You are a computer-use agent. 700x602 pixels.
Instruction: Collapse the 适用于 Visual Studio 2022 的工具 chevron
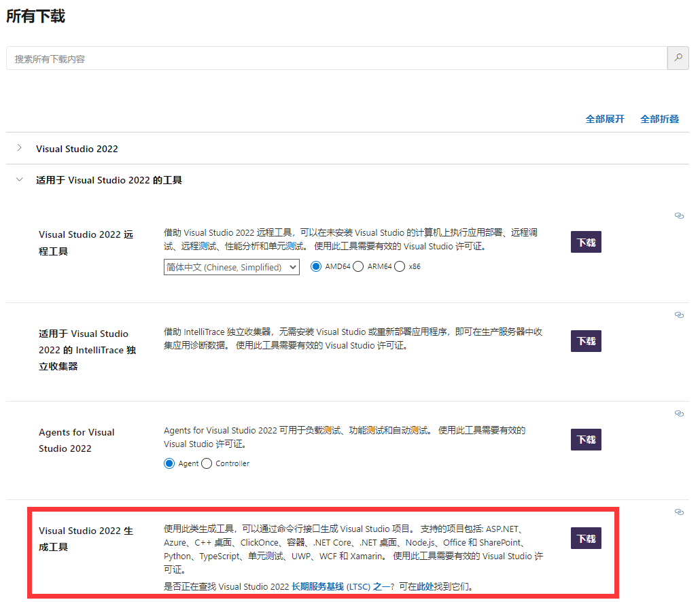click(x=19, y=179)
